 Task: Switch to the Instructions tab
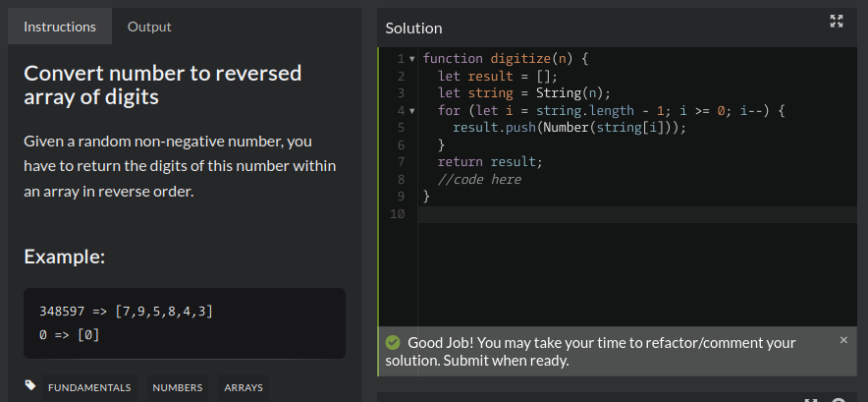click(x=60, y=27)
